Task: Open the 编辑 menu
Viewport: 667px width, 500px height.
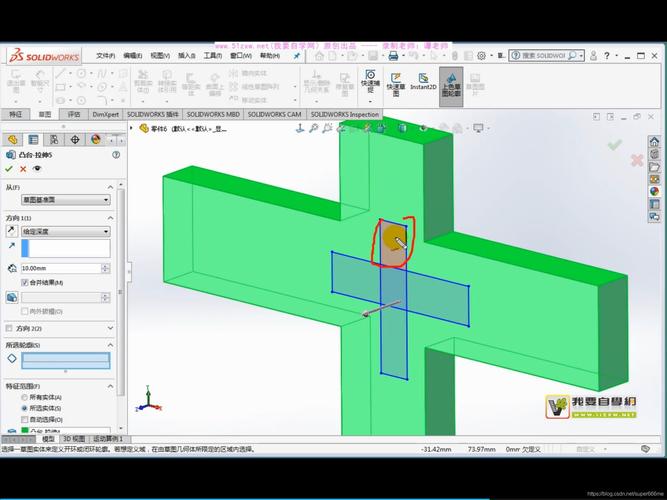Action: (x=132, y=56)
